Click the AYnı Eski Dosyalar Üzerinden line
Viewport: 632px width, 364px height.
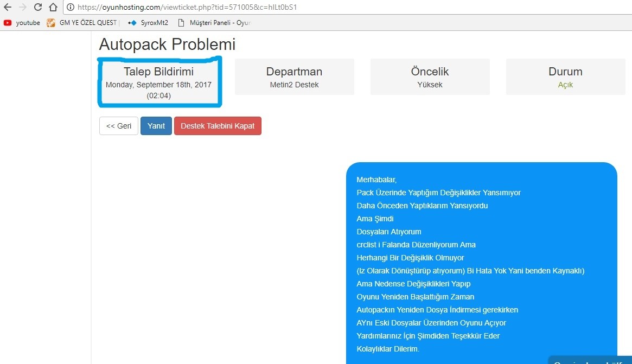pyautogui.click(x=431, y=323)
